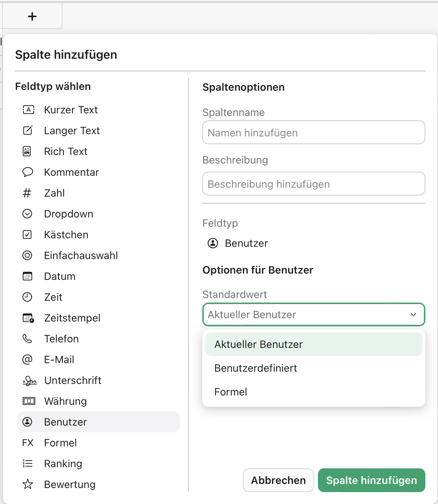Confirm with Spalte hinzufügen button
The width and height of the screenshot is (438, 504).
click(371, 480)
